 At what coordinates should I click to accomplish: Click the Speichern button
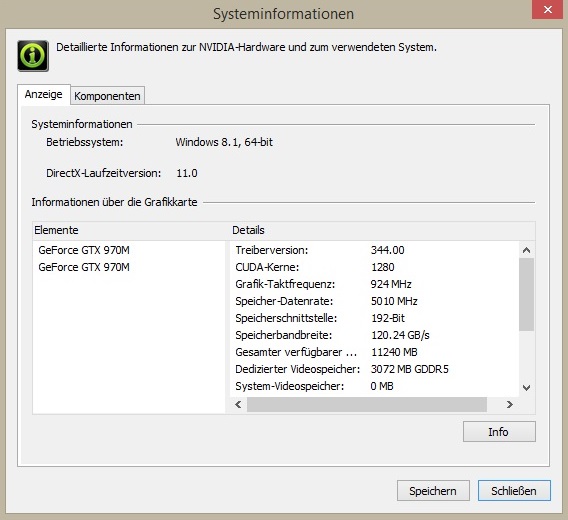pyautogui.click(x=433, y=491)
